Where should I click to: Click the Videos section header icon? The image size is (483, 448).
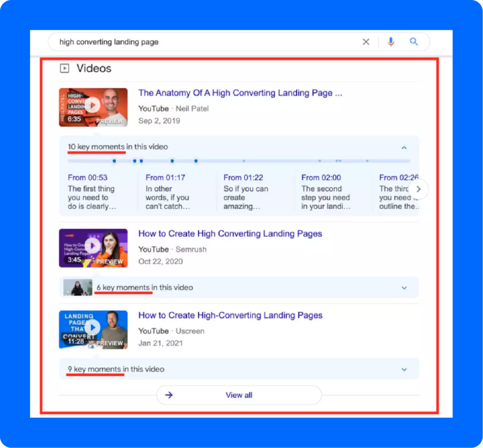pyautogui.click(x=65, y=68)
